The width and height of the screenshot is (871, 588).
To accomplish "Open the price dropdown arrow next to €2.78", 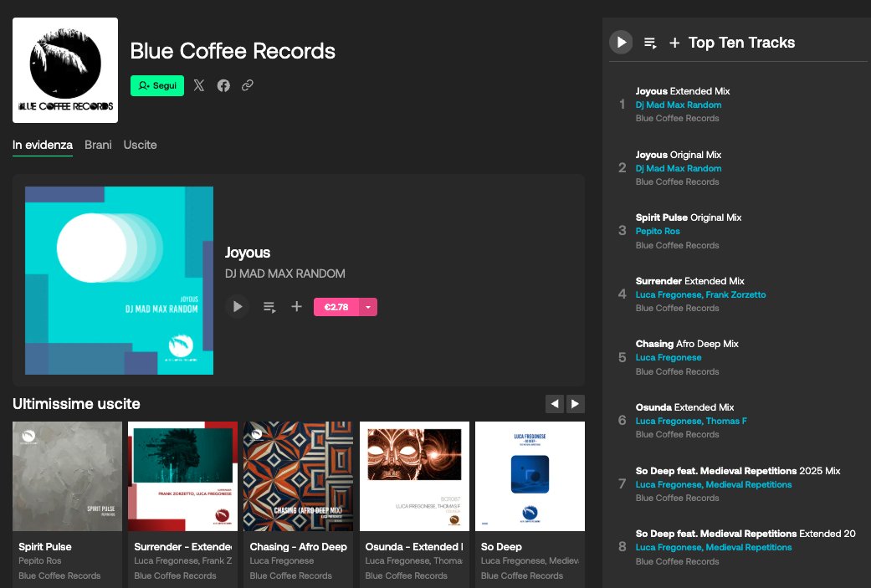I will 368,307.
